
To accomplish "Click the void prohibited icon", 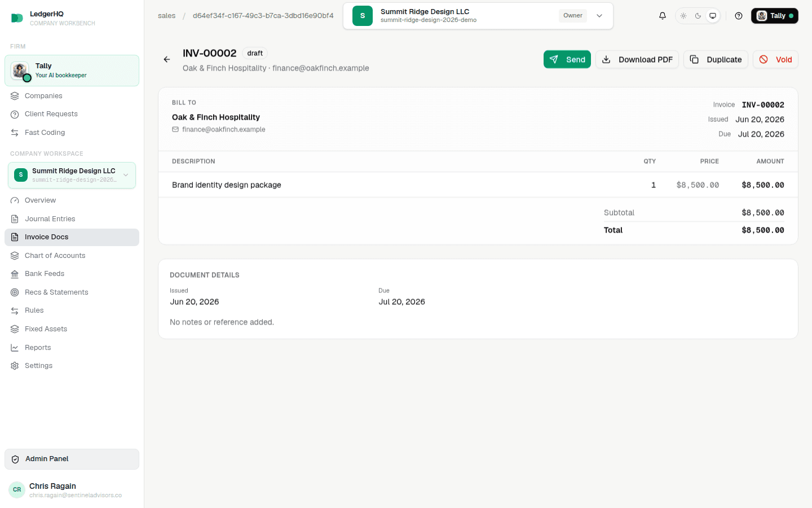I will (x=764, y=59).
